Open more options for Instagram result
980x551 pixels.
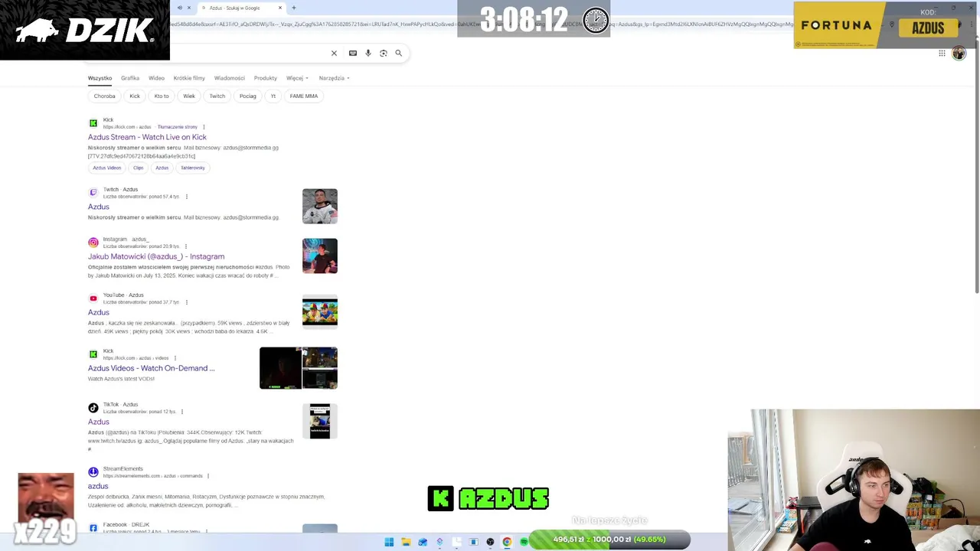pyautogui.click(x=186, y=246)
